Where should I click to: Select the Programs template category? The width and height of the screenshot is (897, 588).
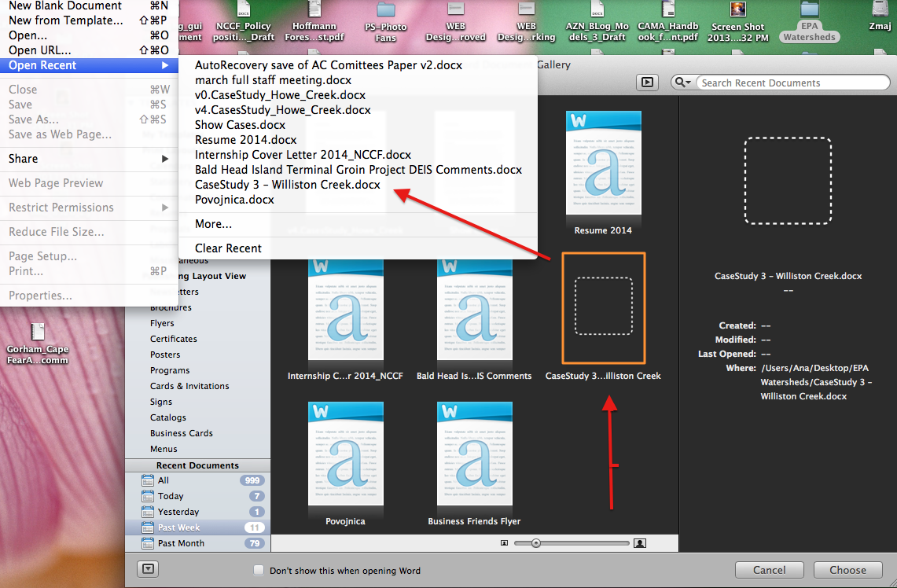click(x=170, y=370)
